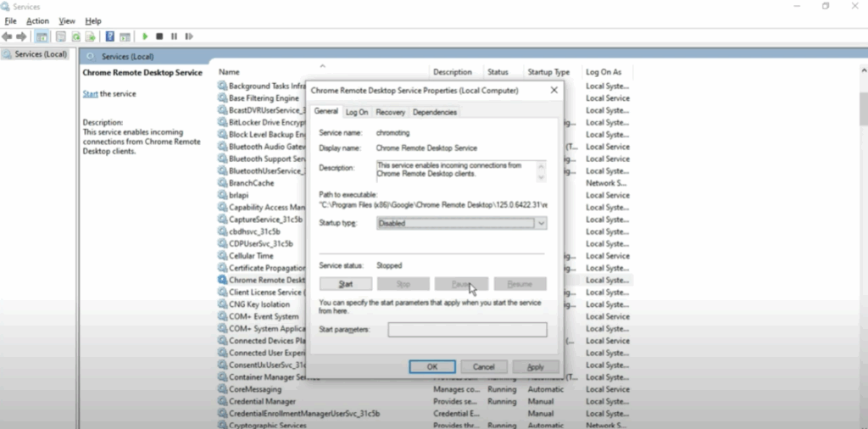
Task: Select the Connected Devices Pla service row
Action: coord(424,341)
